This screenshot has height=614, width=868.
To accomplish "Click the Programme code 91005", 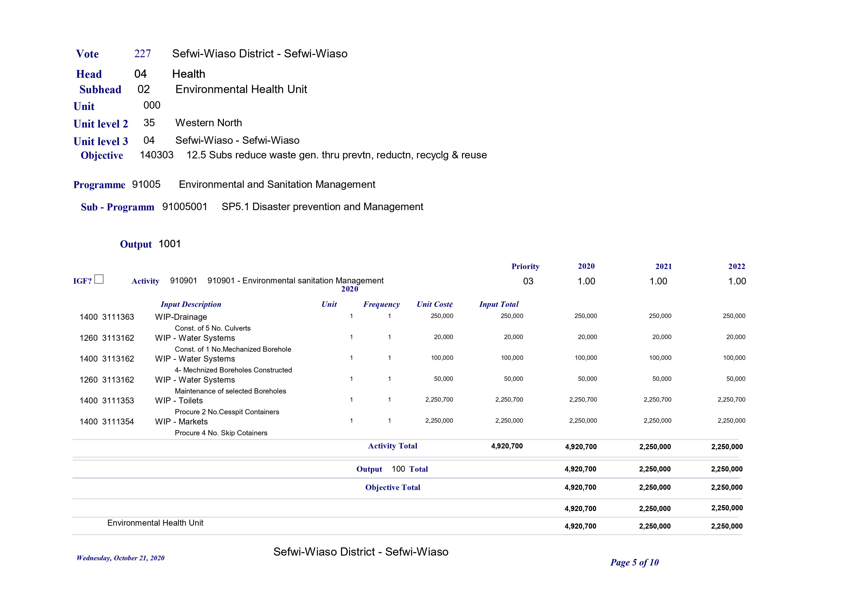I will tap(146, 184).
